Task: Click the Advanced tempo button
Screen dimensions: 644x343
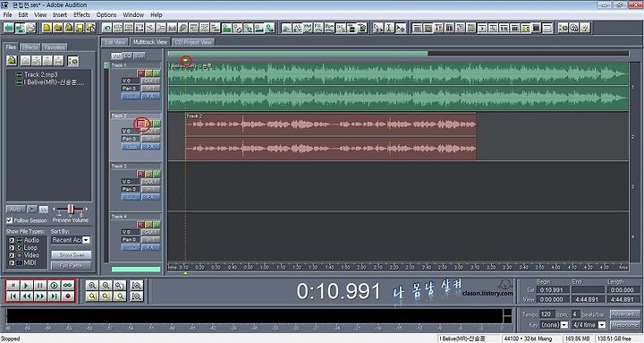Action: pyautogui.click(x=624, y=314)
